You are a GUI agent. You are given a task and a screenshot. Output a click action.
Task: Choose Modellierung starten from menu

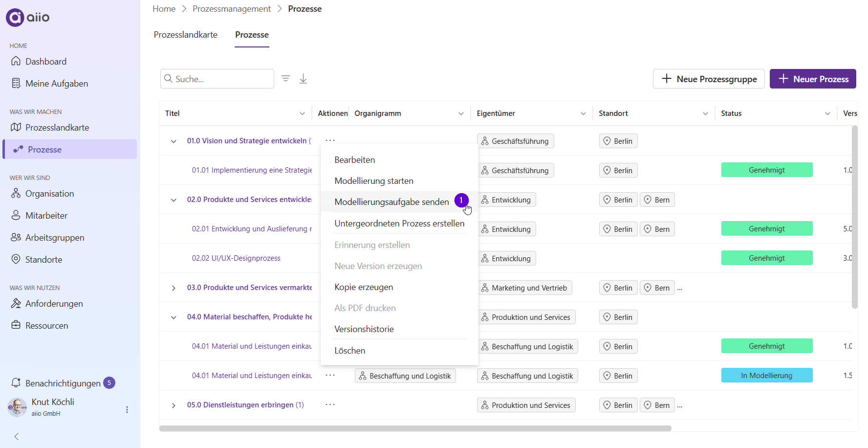[399, 181]
